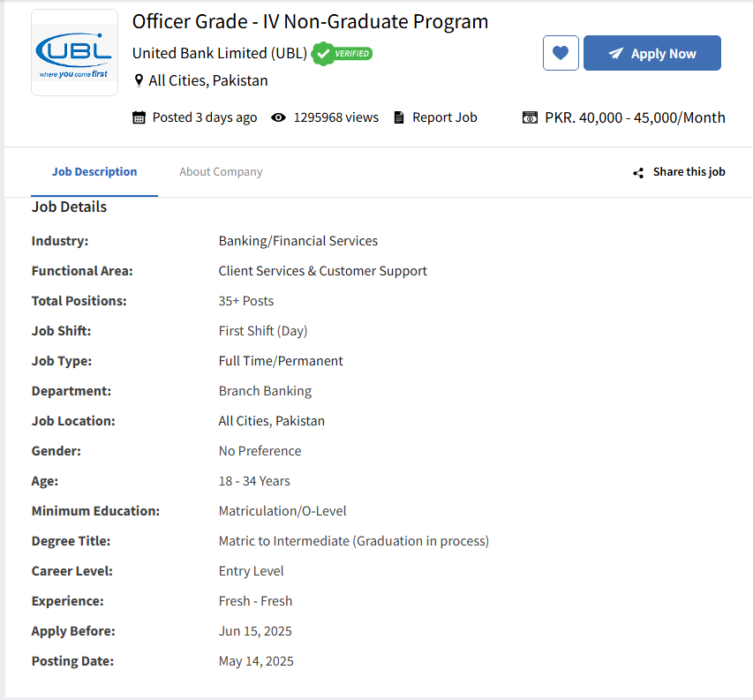Click the 'Apply Before:' label
The image size is (753, 700).
coord(73,631)
